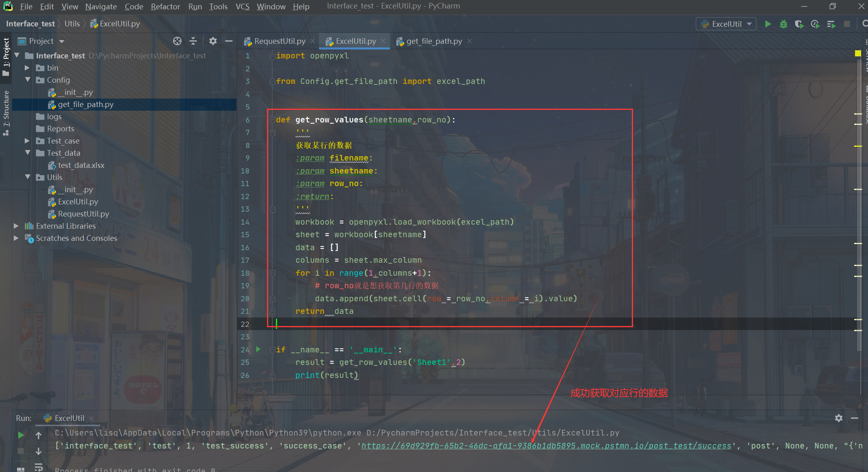Open Run panel settings gear
The height and width of the screenshot is (472, 868).
pos(839,418)
